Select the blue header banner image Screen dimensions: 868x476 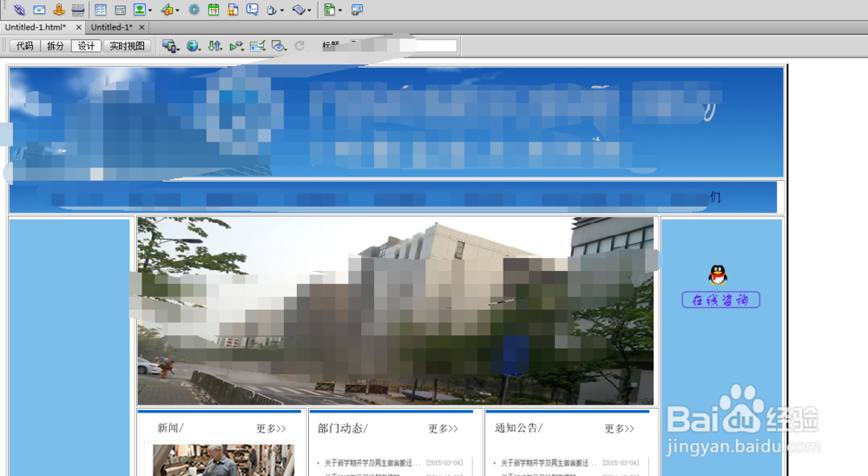[397, 122]
